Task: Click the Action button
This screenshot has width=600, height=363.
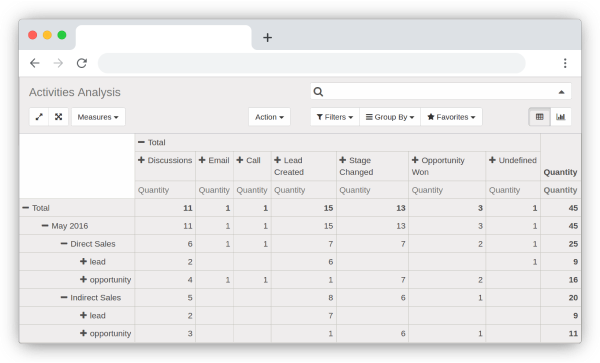Action: (269, 117)
